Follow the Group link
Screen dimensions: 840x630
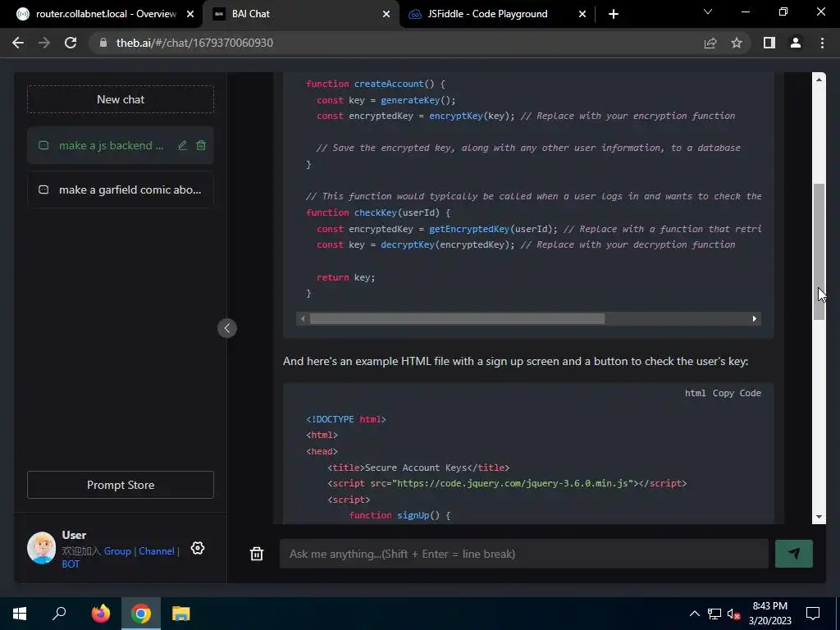tap(117, 550)
